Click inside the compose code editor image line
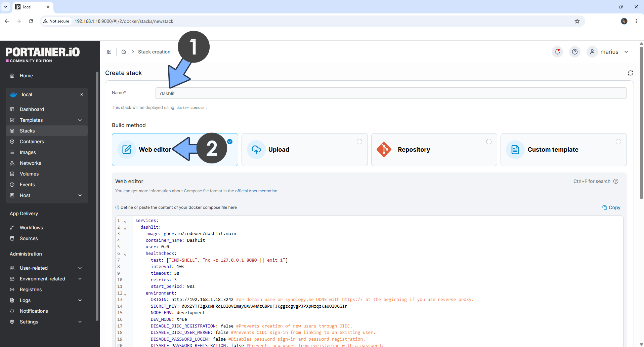644x347 pixels. 191,234
